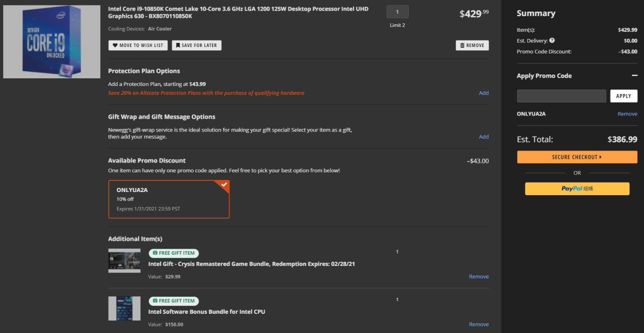Remove the ONLYUA2A promo code in Summary

click(x=627, y=114)
